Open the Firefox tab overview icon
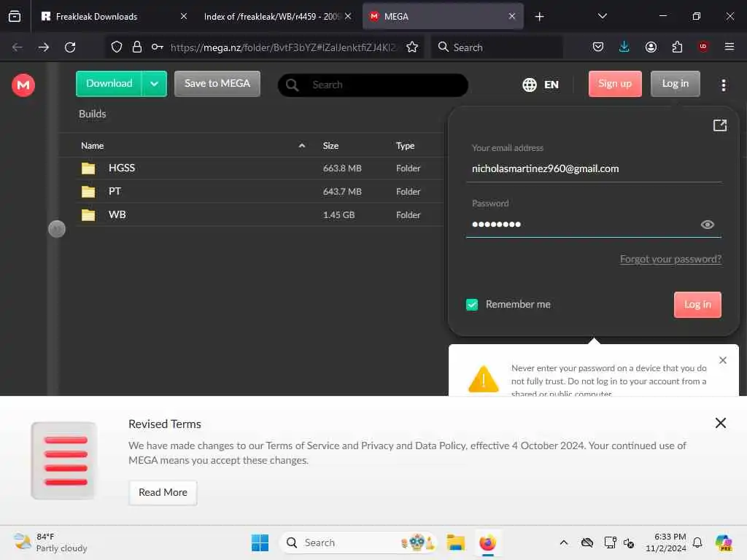 (x=15, y=16)
